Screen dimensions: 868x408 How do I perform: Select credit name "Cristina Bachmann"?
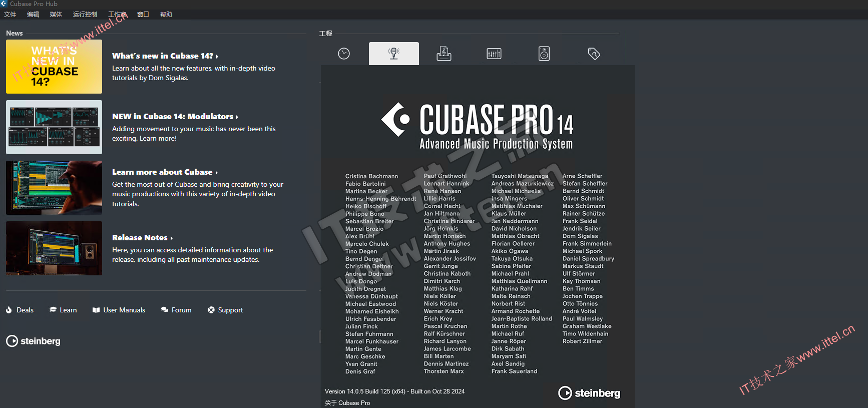pyautogui.click(x=371, y=176)
